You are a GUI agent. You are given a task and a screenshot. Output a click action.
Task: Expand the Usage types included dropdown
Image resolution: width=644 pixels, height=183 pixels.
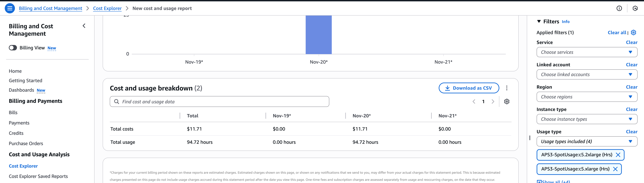[x=587, y=142]
